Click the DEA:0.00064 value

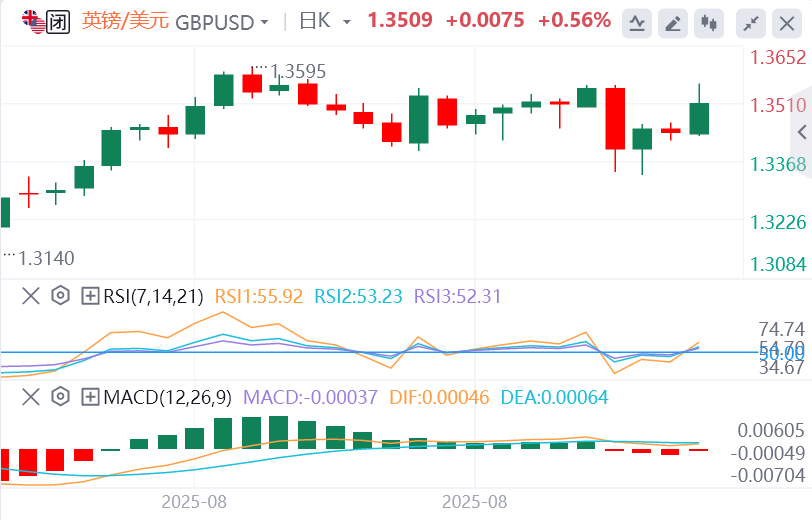554,397
